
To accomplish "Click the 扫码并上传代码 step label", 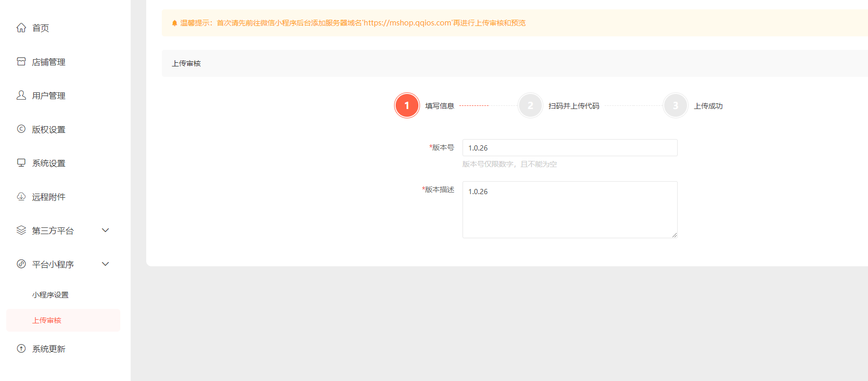I will coord(574,106).
